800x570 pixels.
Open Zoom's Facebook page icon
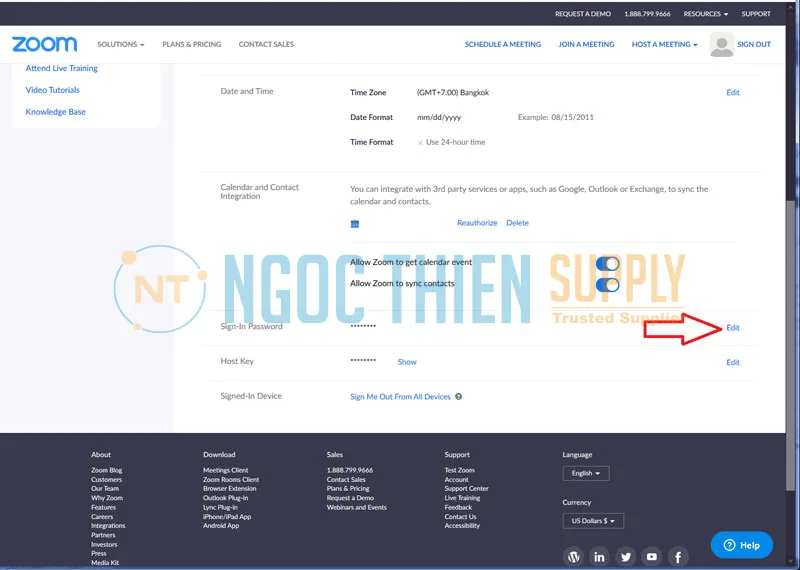(678, 556)
